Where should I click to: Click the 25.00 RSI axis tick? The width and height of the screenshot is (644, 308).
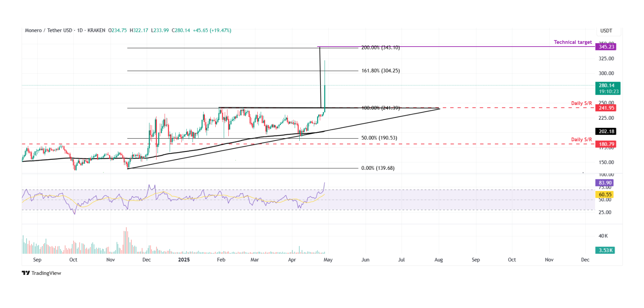(x=605, y=213)
